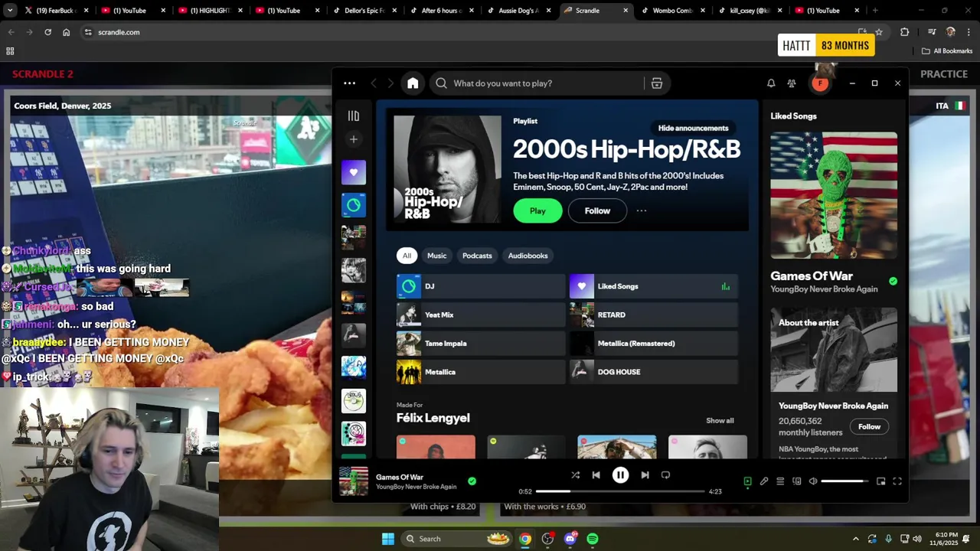Go back in Spotify navigation history
This screenshot has width=980, height=551.
[x=374, y=83]
